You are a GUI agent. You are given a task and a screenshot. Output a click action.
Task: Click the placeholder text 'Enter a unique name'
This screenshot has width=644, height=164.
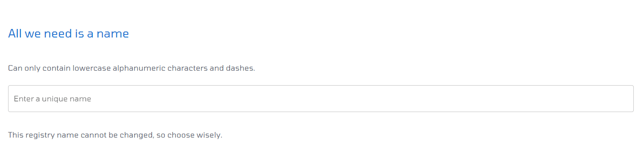pyautogui.click(x=52, y=99)
